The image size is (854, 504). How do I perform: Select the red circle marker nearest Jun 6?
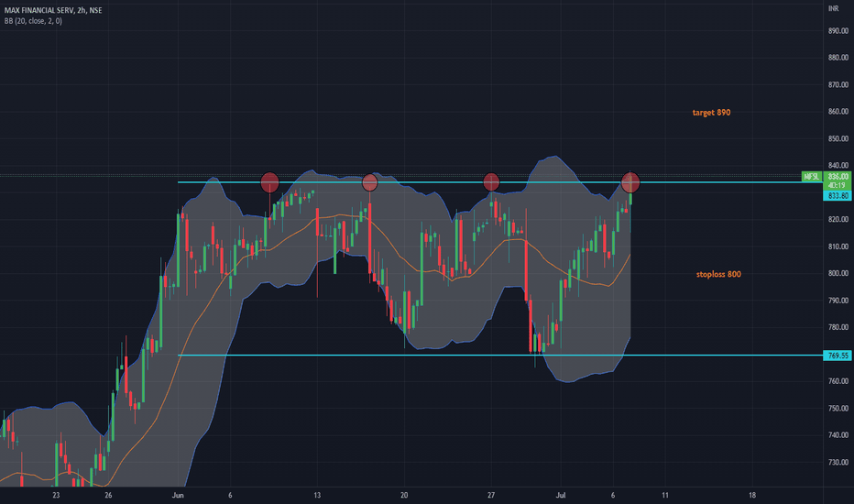coord(269,182)
